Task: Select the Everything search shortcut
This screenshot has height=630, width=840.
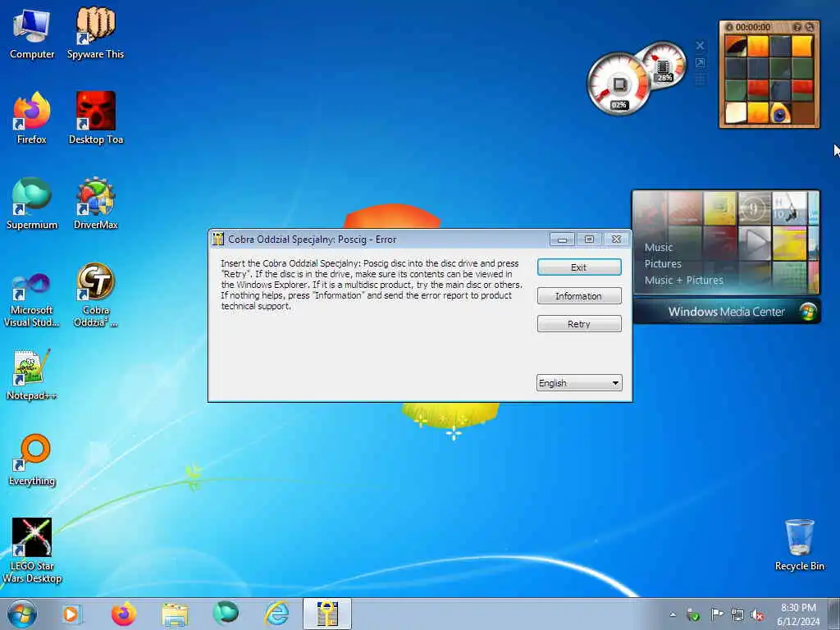Action: tap(32, 459)
